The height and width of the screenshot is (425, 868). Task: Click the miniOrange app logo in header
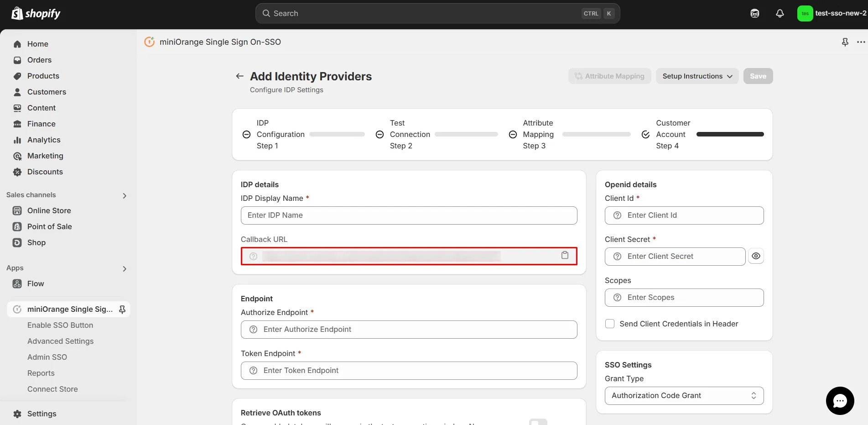pyautogui.click(x=150, y=42)
